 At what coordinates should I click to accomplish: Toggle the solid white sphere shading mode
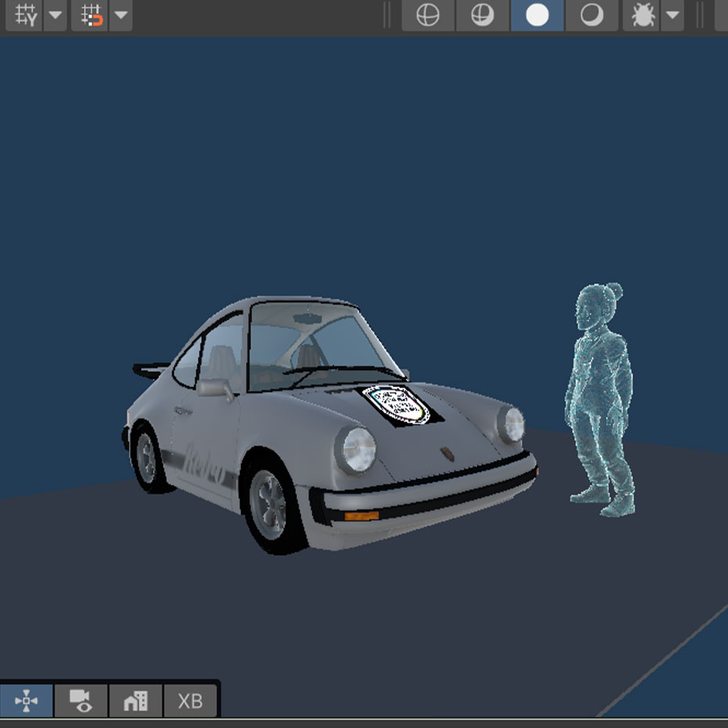coord(537,15)
